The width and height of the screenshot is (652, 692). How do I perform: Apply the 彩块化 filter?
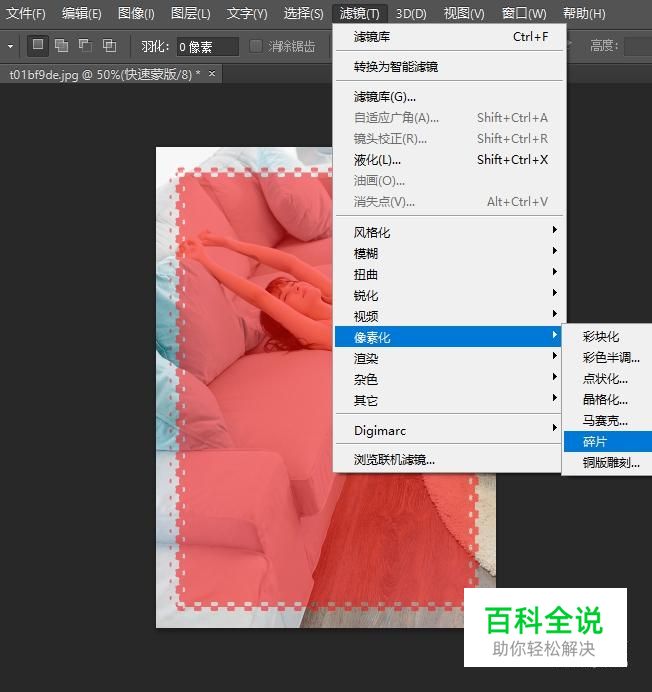[x=608, y=337]
